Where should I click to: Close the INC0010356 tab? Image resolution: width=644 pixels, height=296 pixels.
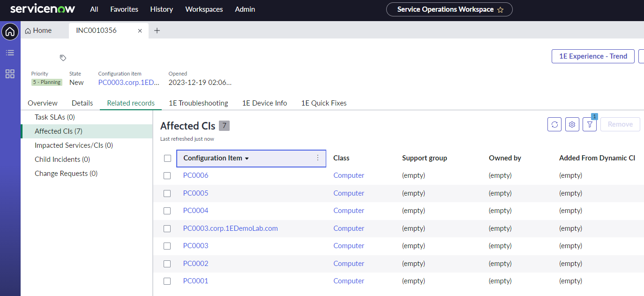(140, 30)
